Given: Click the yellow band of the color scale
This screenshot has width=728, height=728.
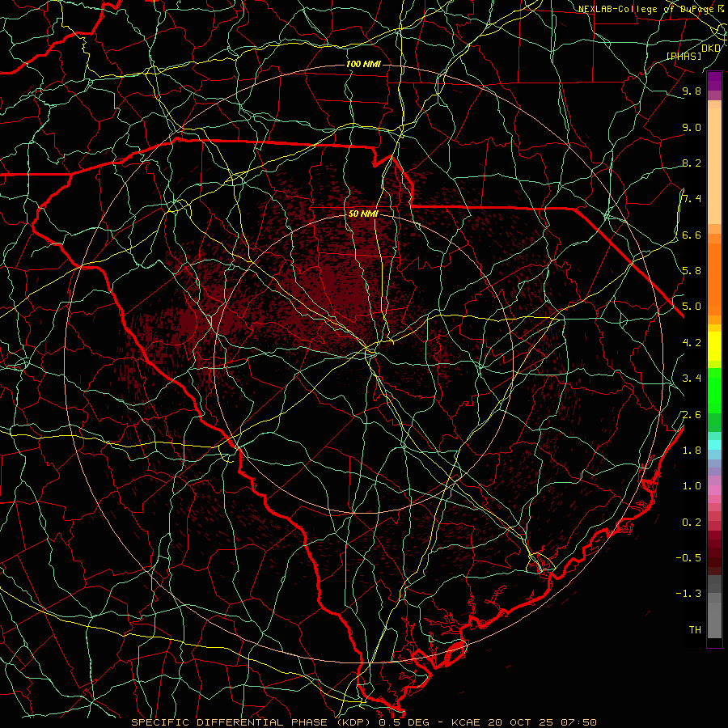Looking at the screenshot, I should (714, 346).
